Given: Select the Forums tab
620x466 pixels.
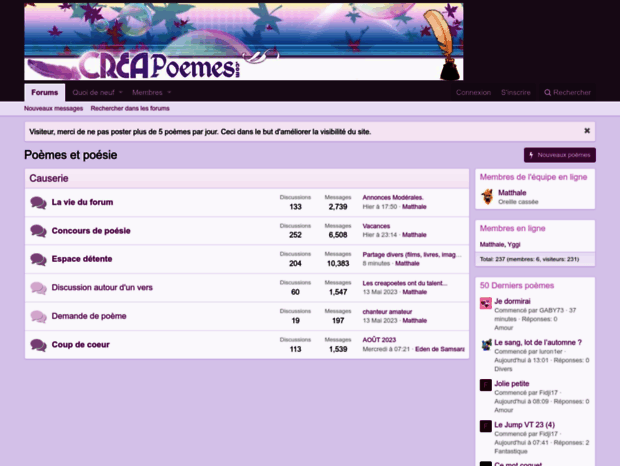Looking at the screenshot, I should pyautogui.click(x=45, y=92).
